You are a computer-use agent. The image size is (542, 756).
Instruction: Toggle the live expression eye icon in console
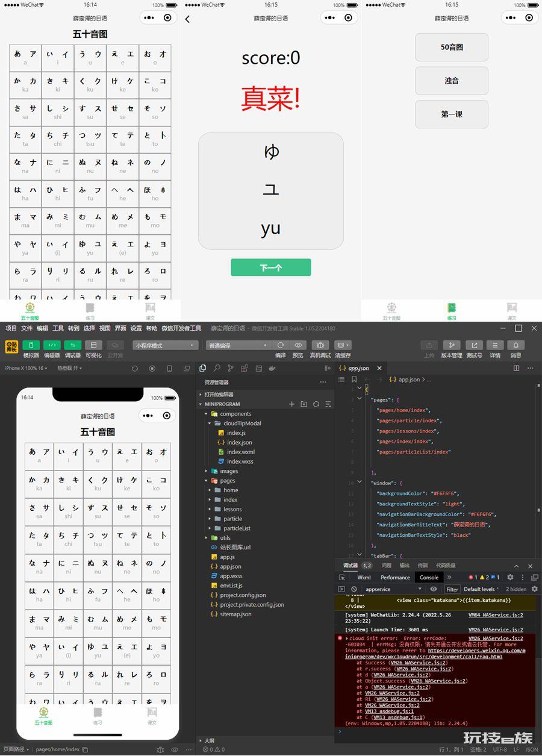coord(434,589)
